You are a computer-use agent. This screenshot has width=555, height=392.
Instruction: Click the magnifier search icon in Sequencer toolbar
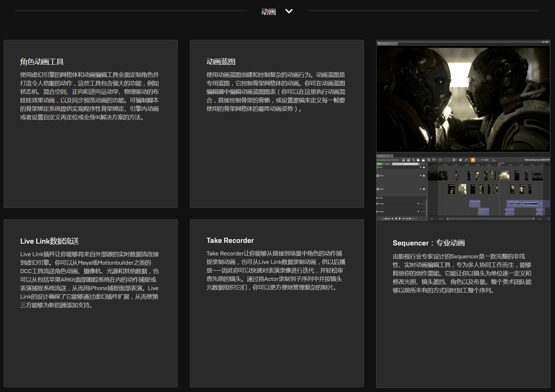(x=413, y=160)
